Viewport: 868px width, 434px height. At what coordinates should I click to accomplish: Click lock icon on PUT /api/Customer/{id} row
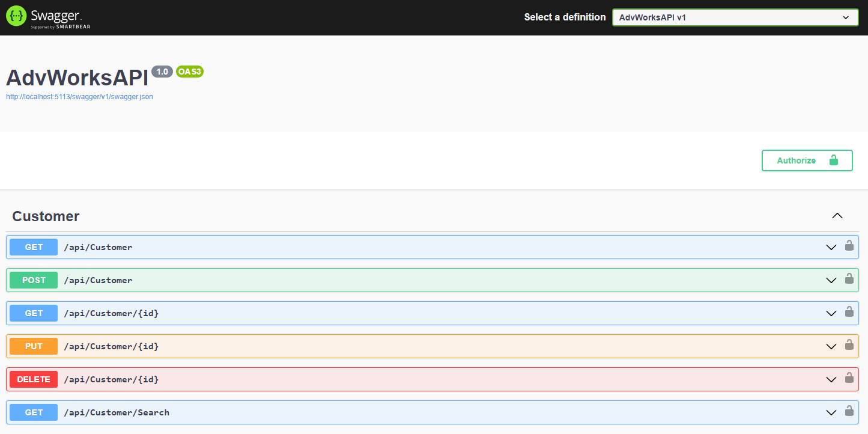click(x=849, y=344)
